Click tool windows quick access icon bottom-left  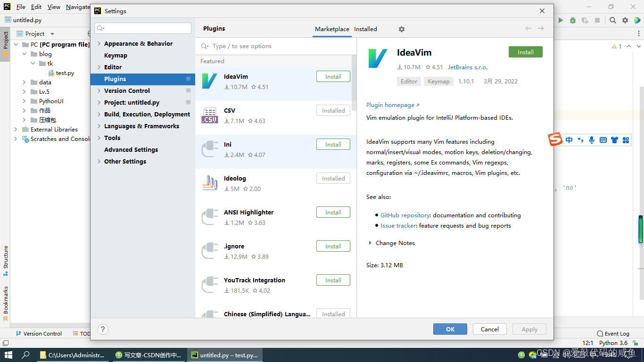(5, 343)
